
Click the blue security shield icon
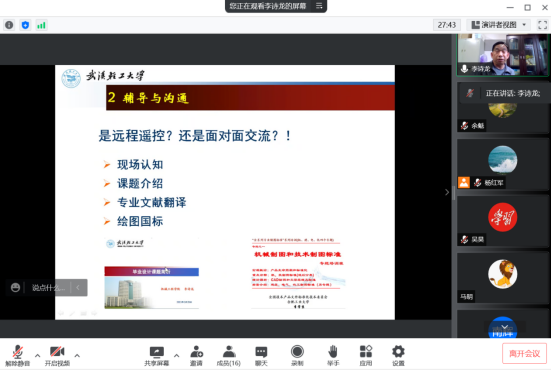click(25, 25)
